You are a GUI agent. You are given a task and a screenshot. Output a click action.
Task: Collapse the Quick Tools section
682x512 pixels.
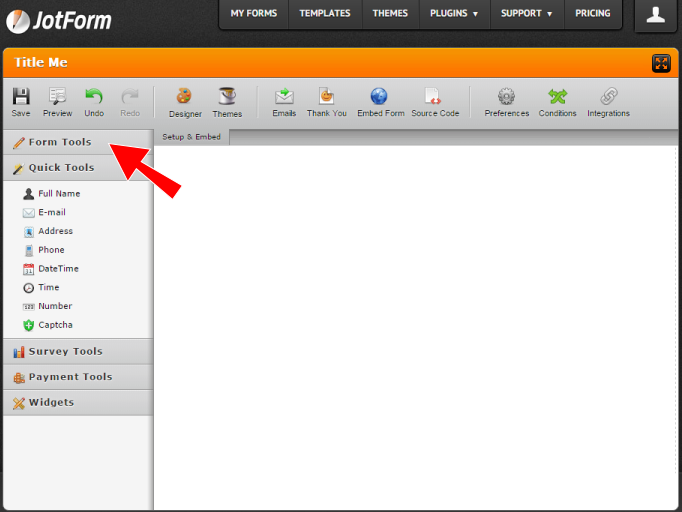coord(78,168)
